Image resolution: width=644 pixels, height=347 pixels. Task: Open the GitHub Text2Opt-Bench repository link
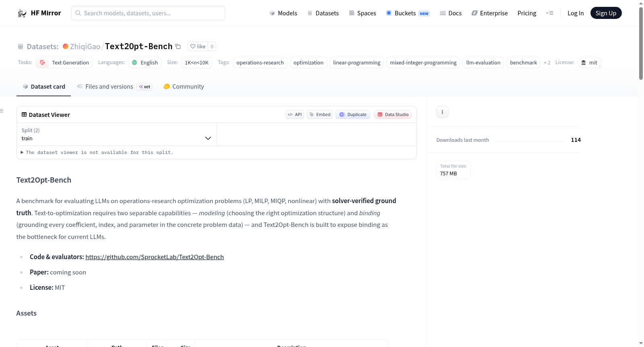tap(155, 257)
